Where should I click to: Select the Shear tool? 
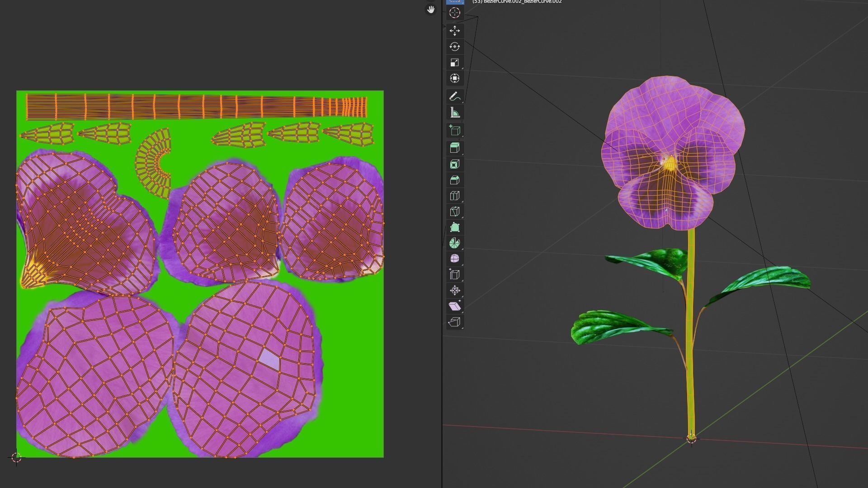455,306
